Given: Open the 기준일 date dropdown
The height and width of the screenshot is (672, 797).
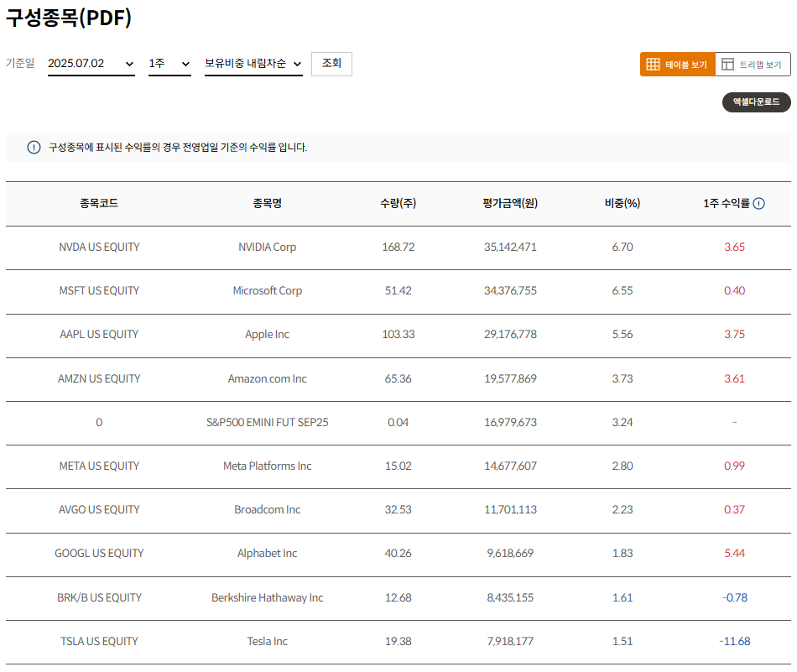Looking at the screenshot, I should (91, 64).
